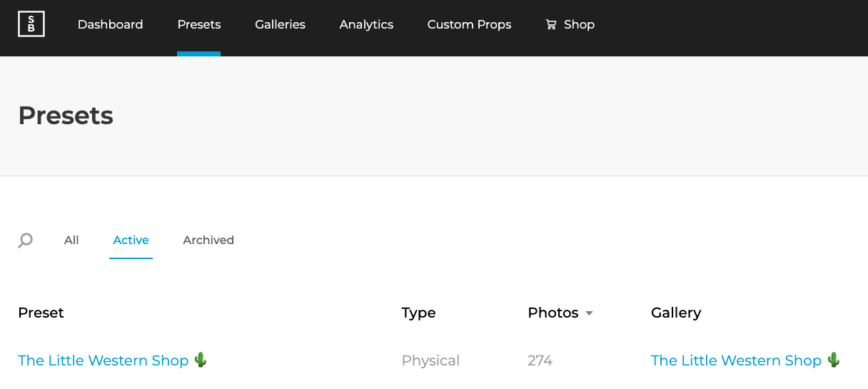Viewport: 868px width, 389px height.
Task: Click the SB logo icon
Action: tap(31, 24)
